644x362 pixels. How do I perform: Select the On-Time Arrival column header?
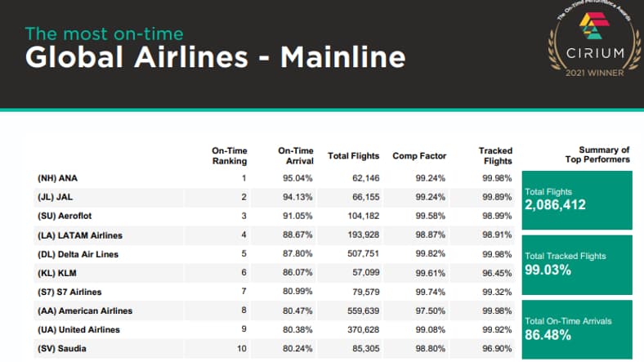[x=296, y=155]
